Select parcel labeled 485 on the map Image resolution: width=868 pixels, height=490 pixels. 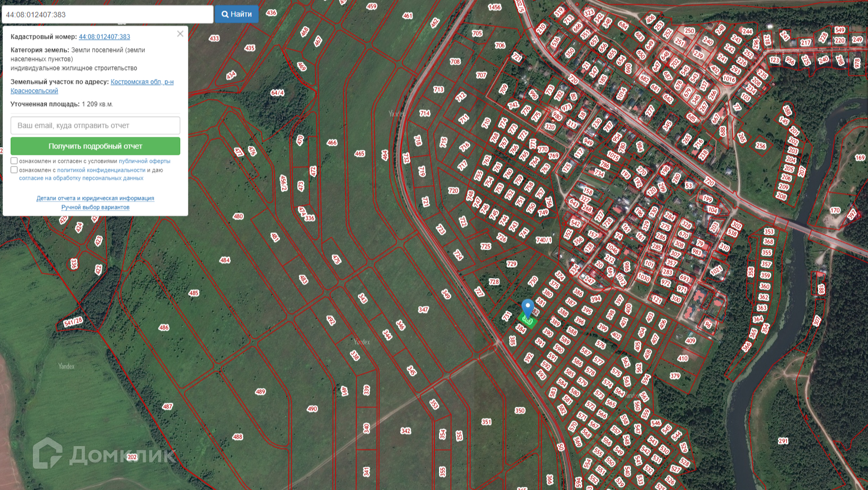pos(194,293)
